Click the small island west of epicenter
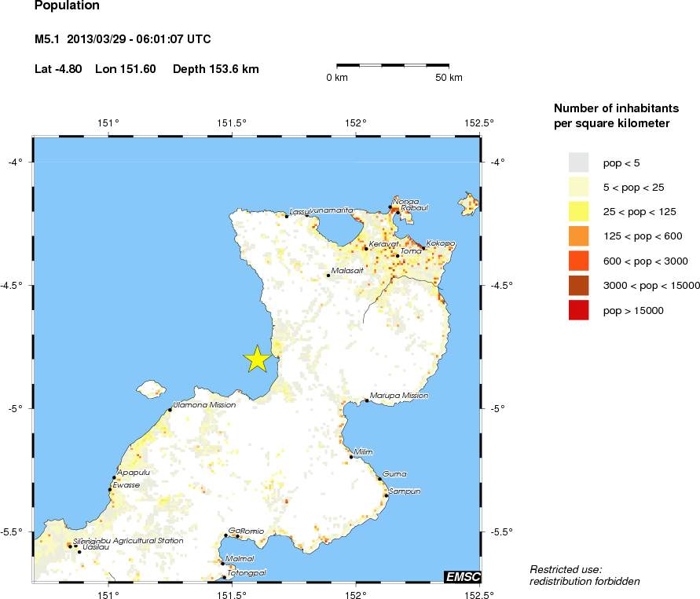The image size is (700, 599). pyautogui.click(x=151, y=388)
